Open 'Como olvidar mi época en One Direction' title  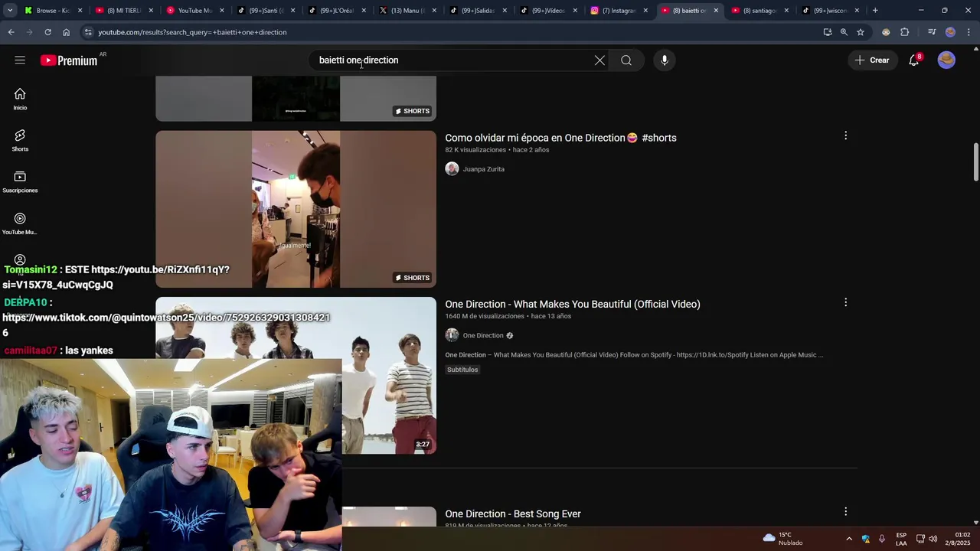click(560, 138)
